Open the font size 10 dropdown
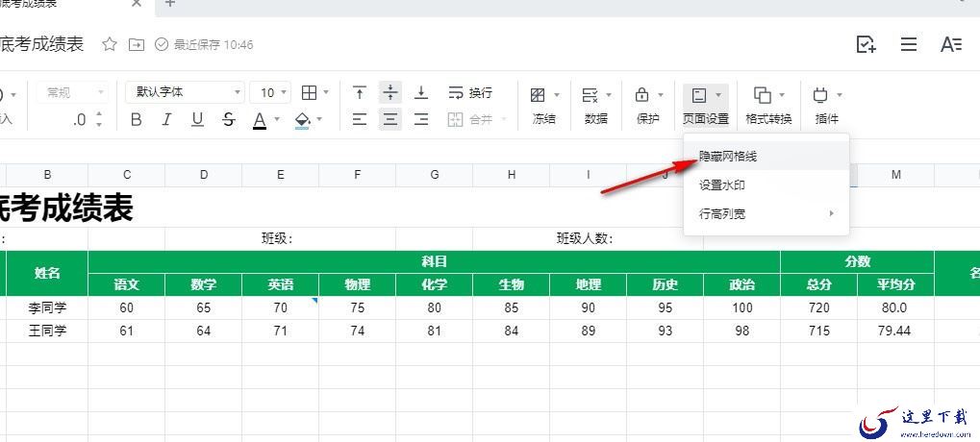This screenshot has width=980, height=442. coord(270,92)
